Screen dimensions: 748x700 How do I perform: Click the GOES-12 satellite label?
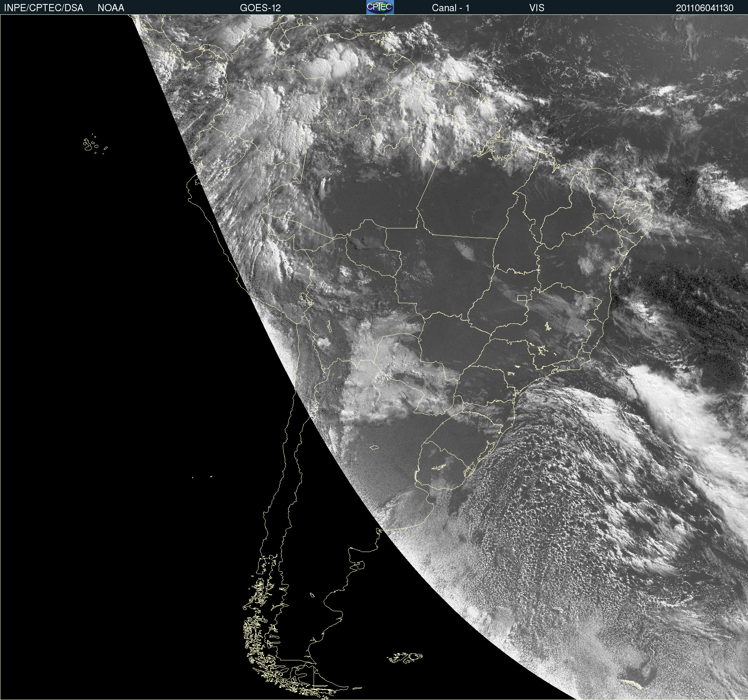pyautogui.click(x=260, y=8)
